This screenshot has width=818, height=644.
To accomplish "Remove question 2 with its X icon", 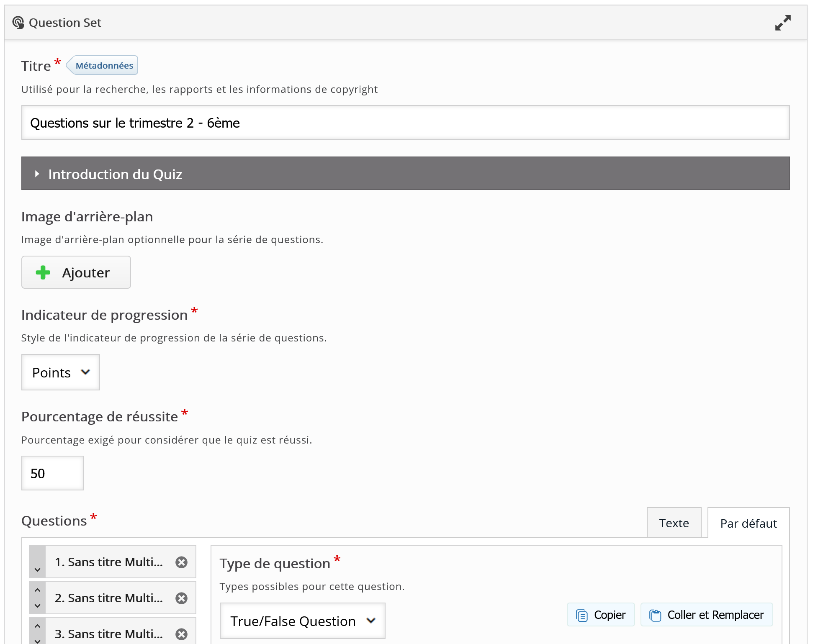I will click(x=182, y=598).
